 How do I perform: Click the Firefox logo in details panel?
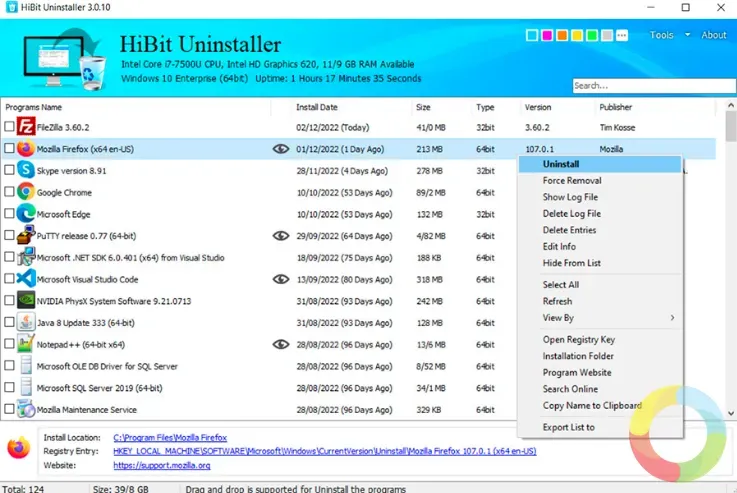coord(19,447)
